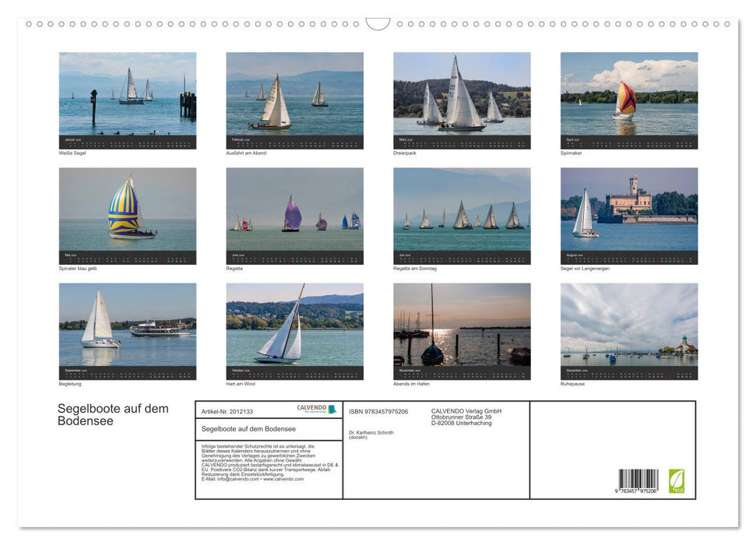Open the August photo 'Segel vor Langenargen'

click(x=629, y=212)
